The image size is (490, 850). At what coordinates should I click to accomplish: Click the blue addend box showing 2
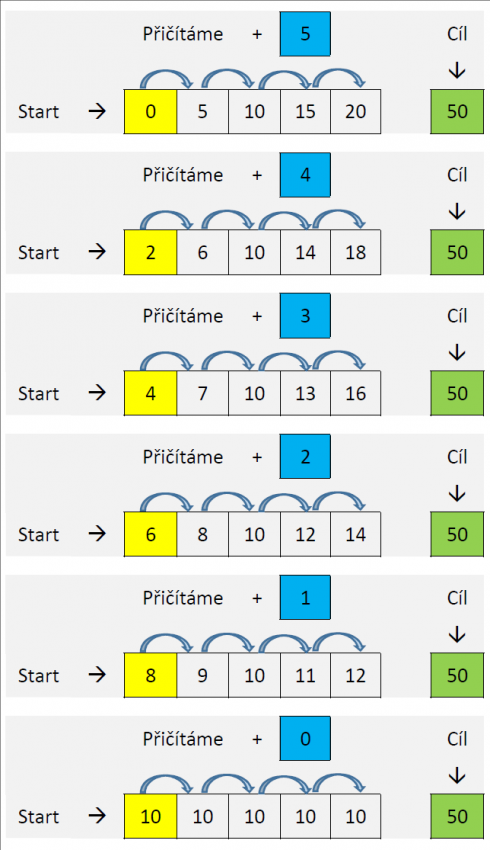point(305,456)
